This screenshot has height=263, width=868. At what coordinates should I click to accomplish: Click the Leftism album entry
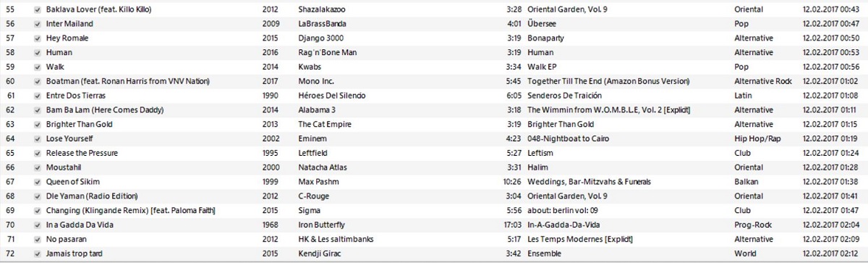[x=541, y=154]
